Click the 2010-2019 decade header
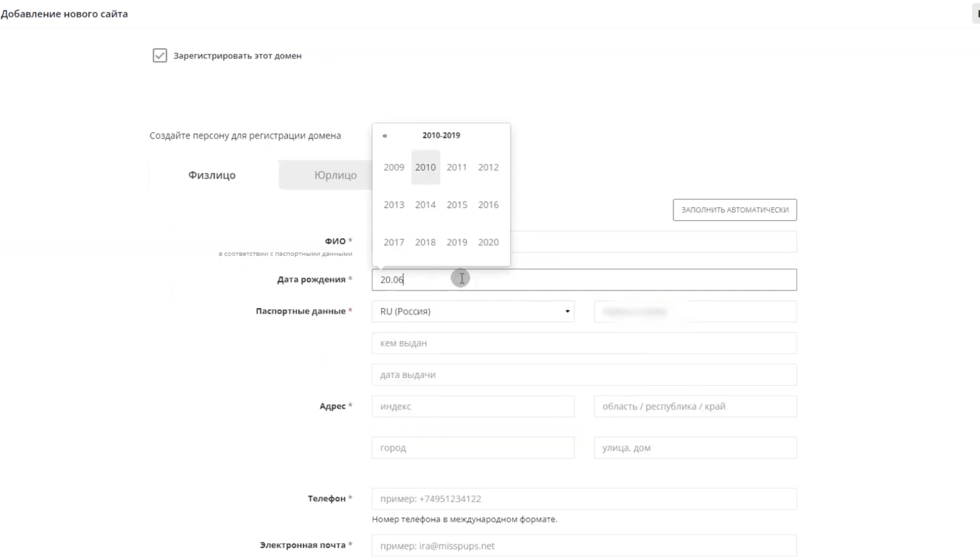Image resolution: width=980 pixels, height=560 pixels. [x=441, y=135]
